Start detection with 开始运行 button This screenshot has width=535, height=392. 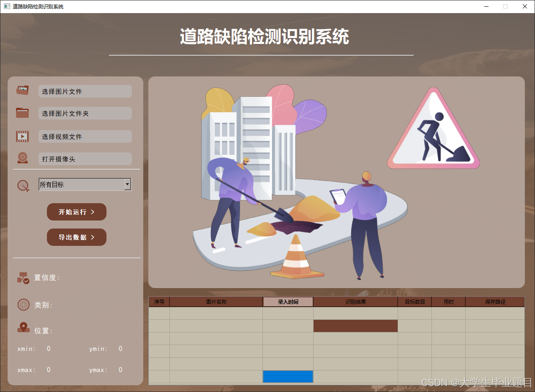pos(76,212)
